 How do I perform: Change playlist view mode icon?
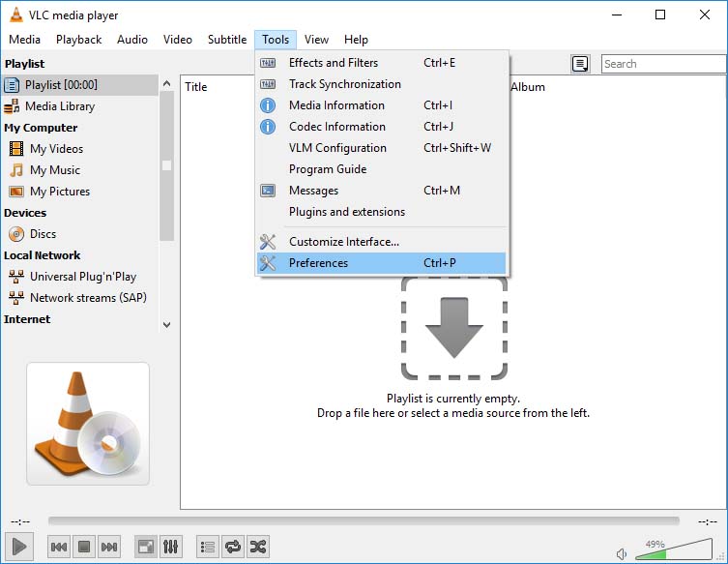click(x=580, y=64)
